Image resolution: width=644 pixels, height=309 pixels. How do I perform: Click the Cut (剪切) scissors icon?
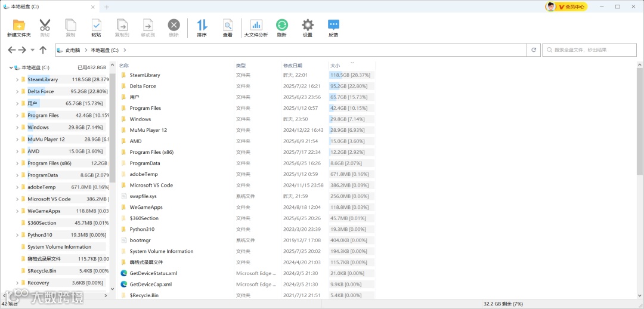coord(45,25)
